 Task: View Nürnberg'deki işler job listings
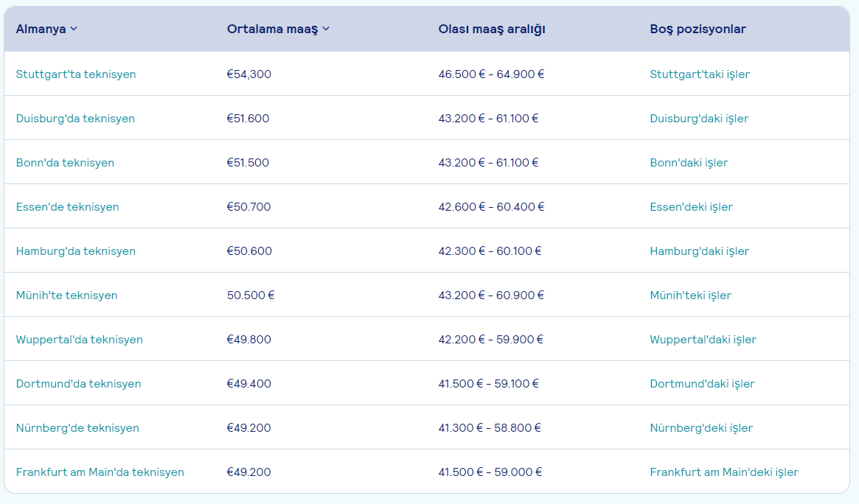click(x=701, y=428)
